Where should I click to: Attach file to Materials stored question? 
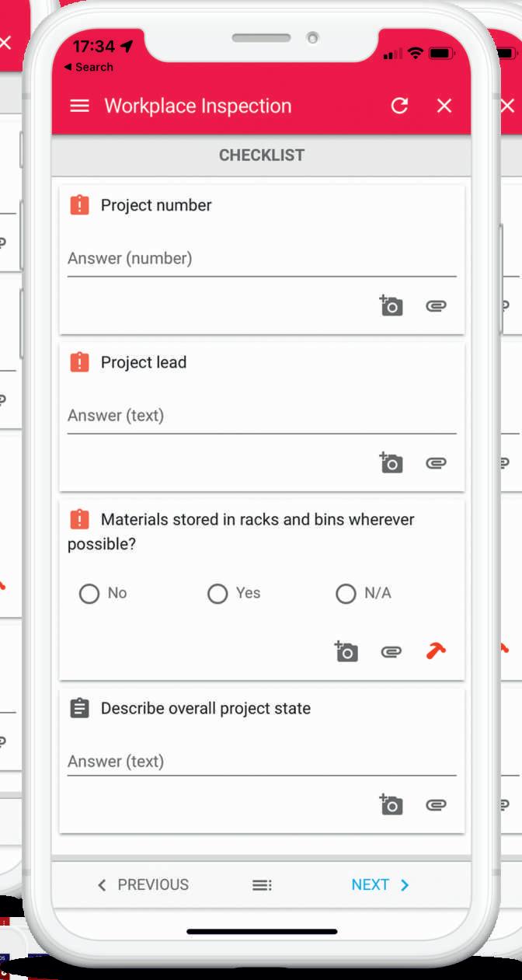(391, 652)
